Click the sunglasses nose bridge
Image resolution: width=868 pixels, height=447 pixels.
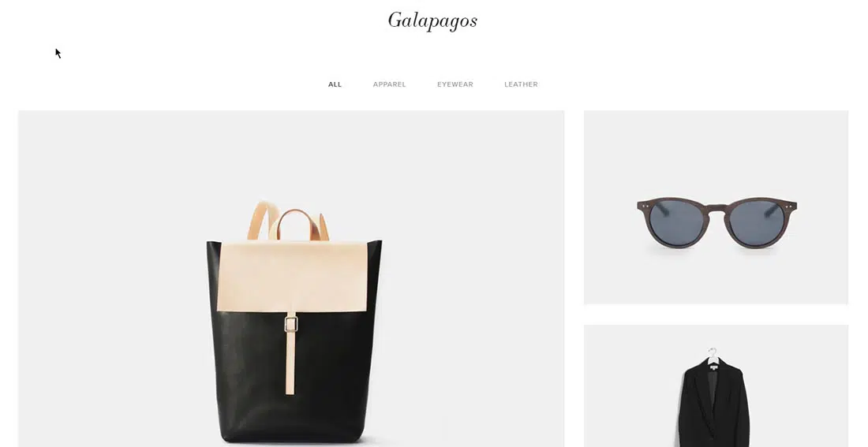pos(716,210)
